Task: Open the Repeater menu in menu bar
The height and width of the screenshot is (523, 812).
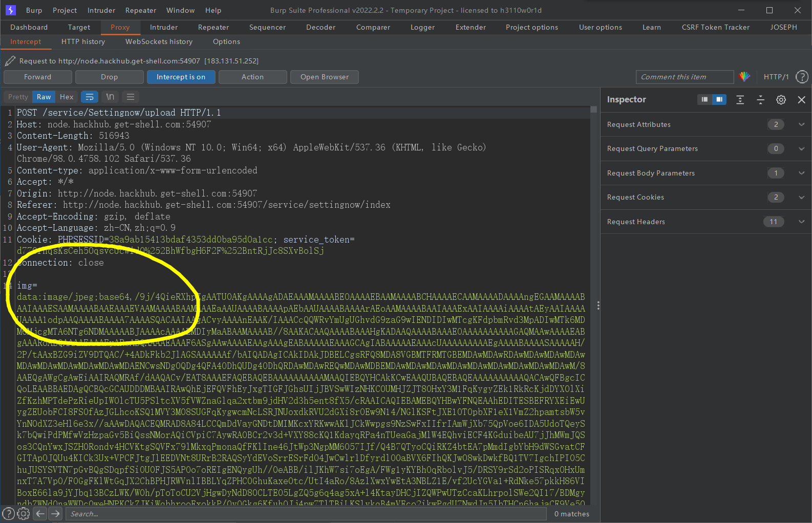Action: click(x=141, y=10)
